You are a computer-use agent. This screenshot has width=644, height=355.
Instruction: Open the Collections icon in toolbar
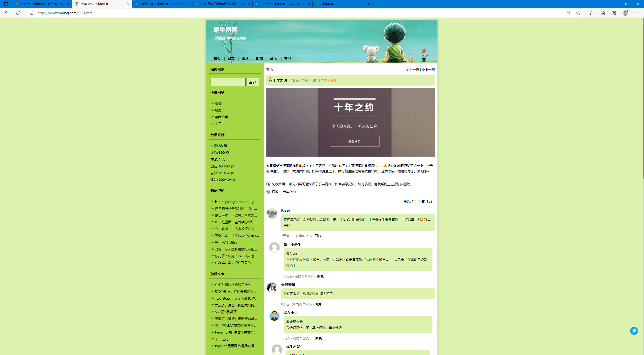point(602,13)
